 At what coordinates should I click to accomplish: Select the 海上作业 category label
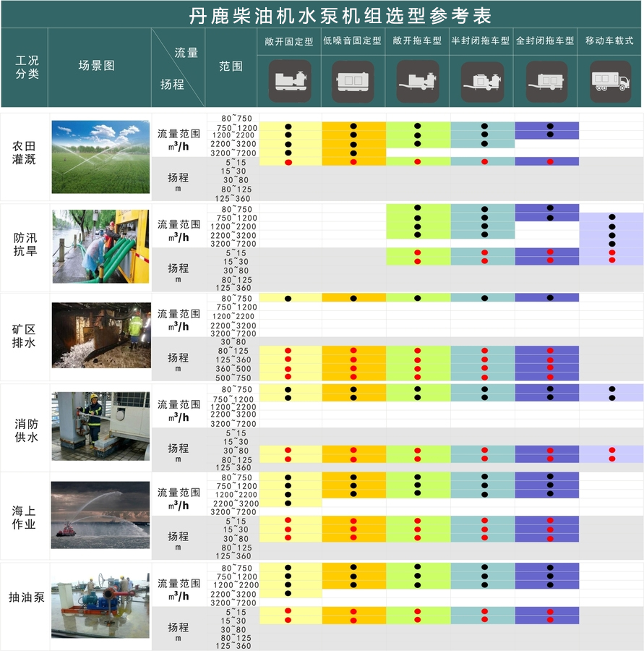point(24,517)
